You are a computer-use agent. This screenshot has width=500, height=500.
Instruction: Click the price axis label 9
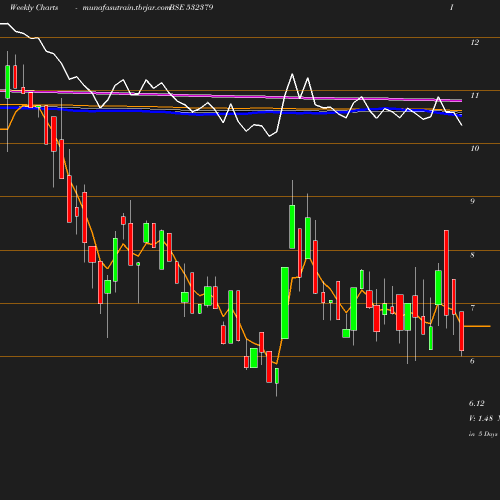tap(472, 201)
